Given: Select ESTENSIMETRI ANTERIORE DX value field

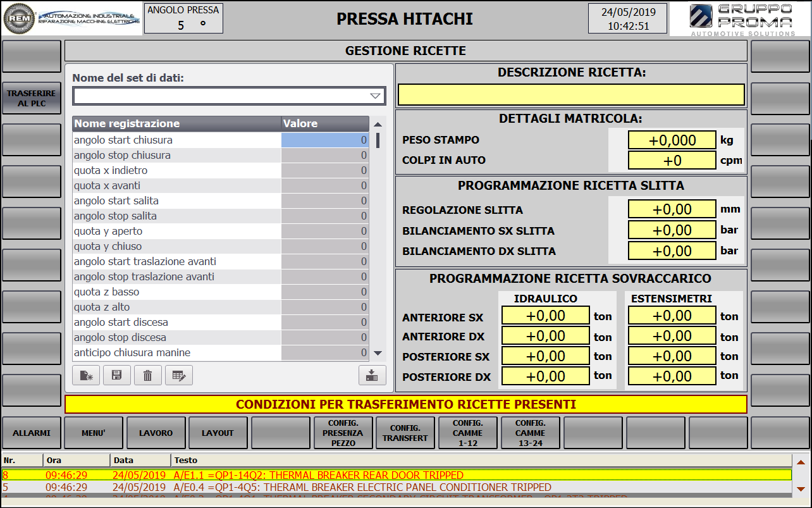Looking at the screenshot, I should click(x=672, y=336).
